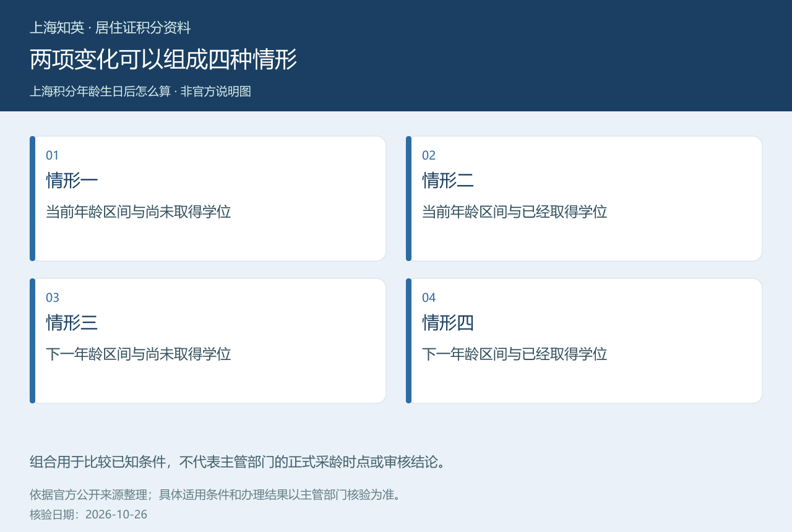Click the number 01 on the first card
The image size is (792, 532).
[x=53, y=155]
